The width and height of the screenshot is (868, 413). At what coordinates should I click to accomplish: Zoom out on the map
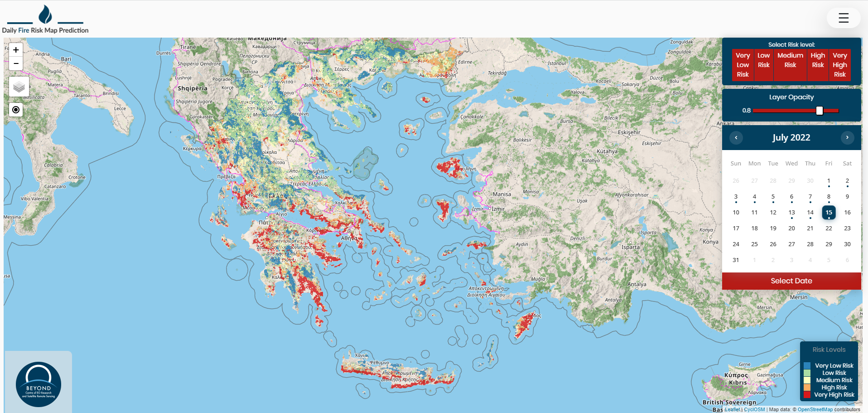pyautogui.click(x=16, y=63)
